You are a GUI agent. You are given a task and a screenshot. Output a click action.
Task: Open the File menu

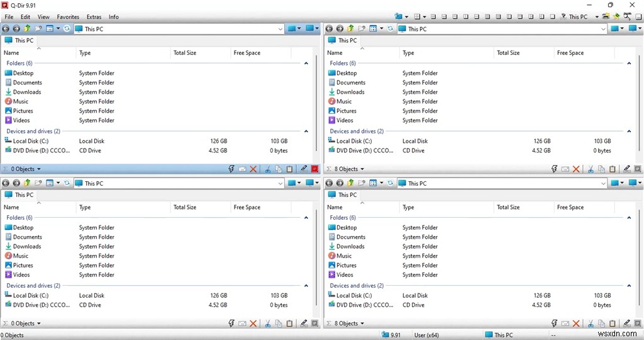click(9, 17)
